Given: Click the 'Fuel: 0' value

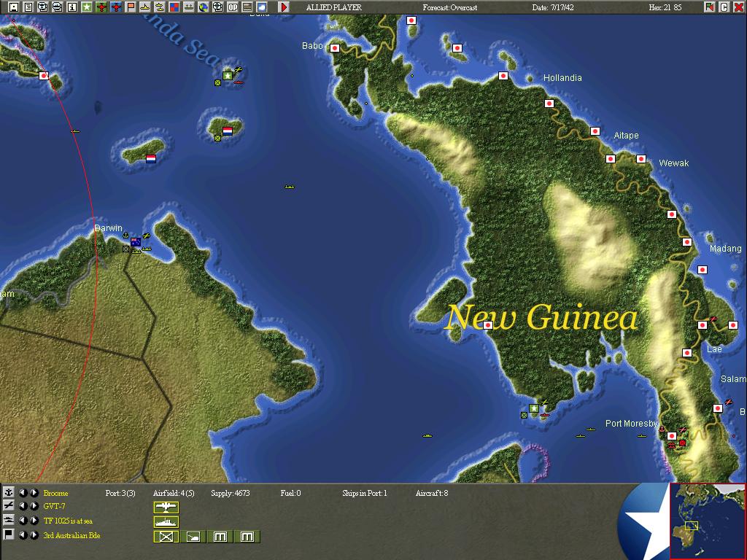Looking at the screenshot, I should point(290,493).
